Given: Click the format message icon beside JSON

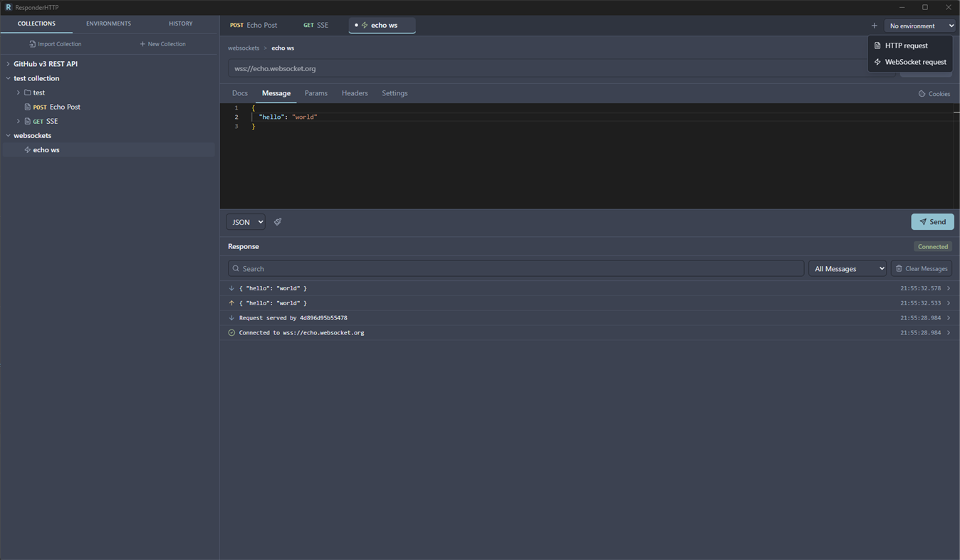Looking at the screenshot, I should [x=278, y=222].
